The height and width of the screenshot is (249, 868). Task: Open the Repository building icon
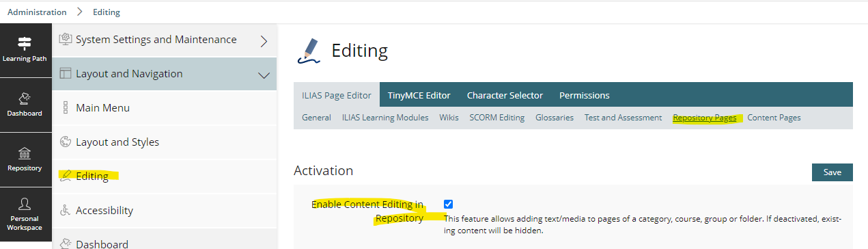pos(25,153)
